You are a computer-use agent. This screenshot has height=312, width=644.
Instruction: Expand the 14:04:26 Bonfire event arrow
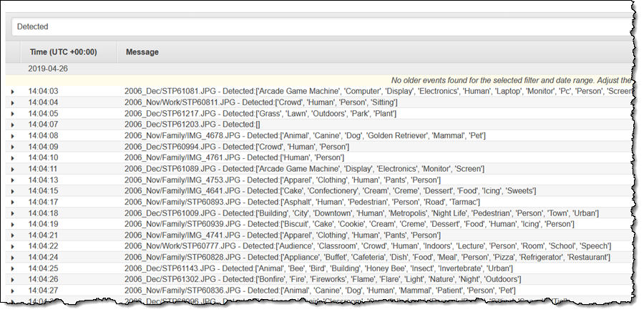[x=13, y=279]
